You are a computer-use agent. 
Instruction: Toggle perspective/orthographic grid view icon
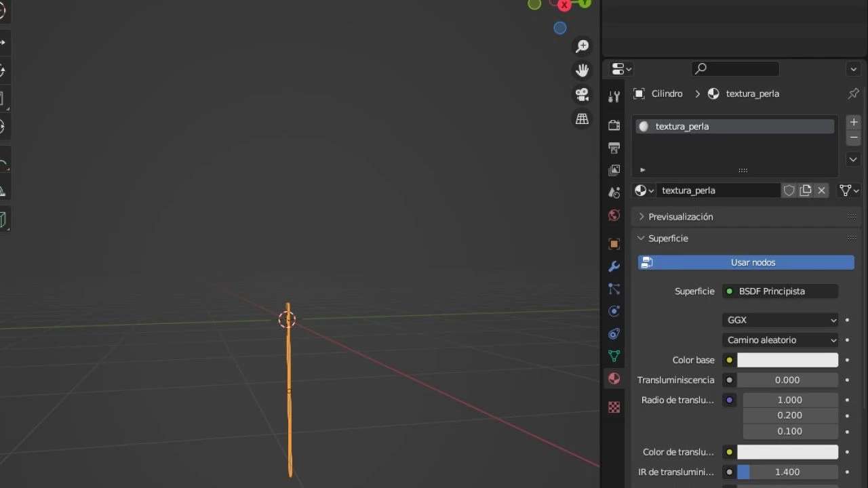coord(582,119)
